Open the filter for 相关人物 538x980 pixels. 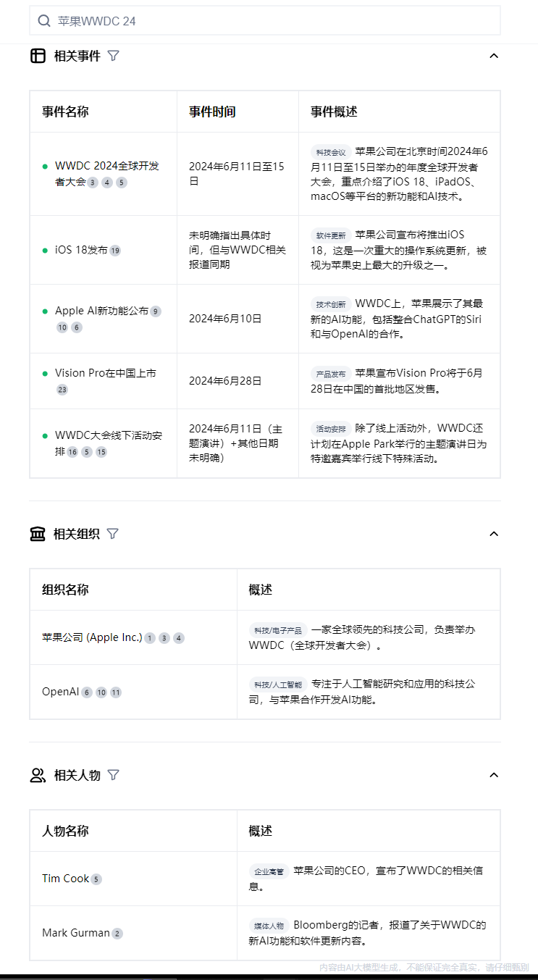[x=113, y=775]
